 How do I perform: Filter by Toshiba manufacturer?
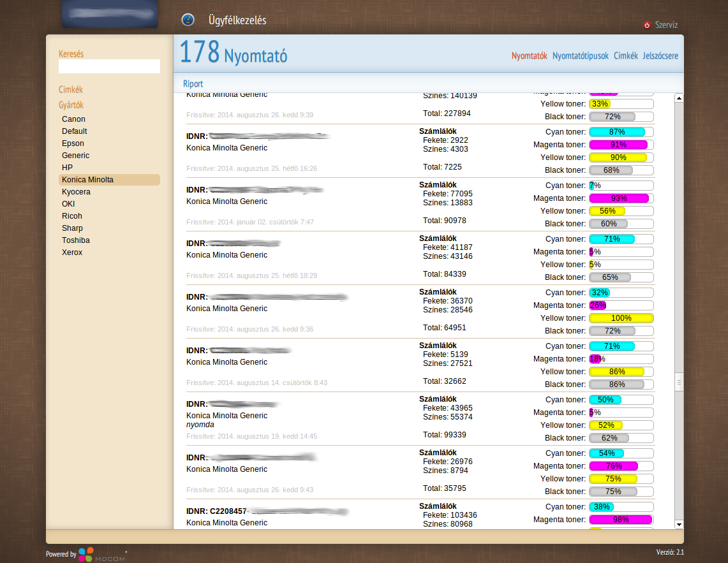(x=76, y=240)
